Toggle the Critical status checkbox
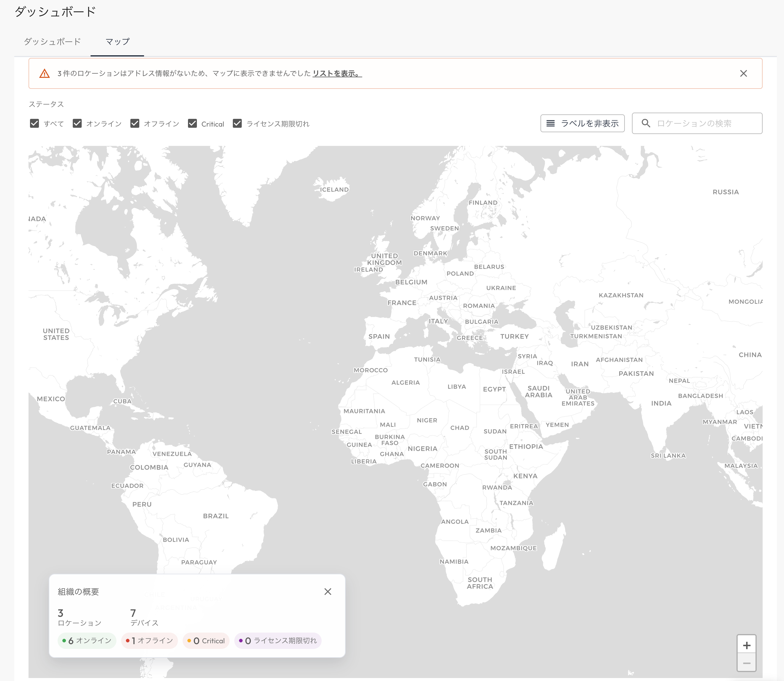The width and height of the screenshot is (784, 681). click(192, 124)
